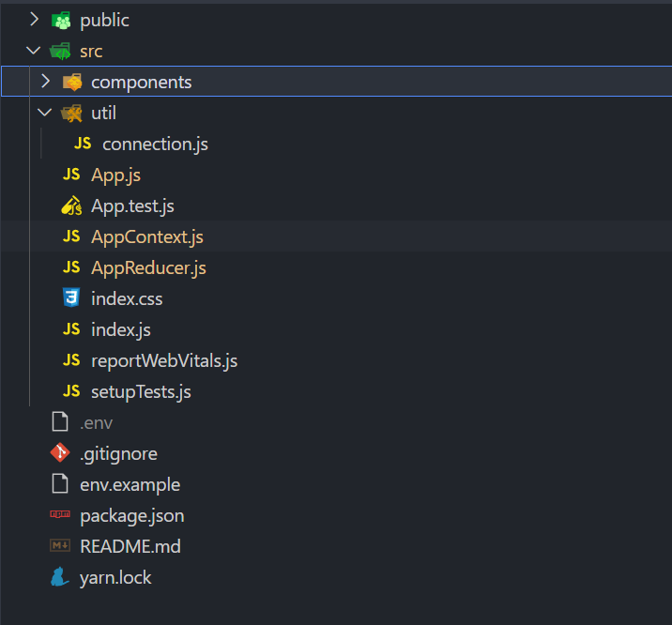
Task: Click the git icon beside .gitignore
Action: pos(60,452)
